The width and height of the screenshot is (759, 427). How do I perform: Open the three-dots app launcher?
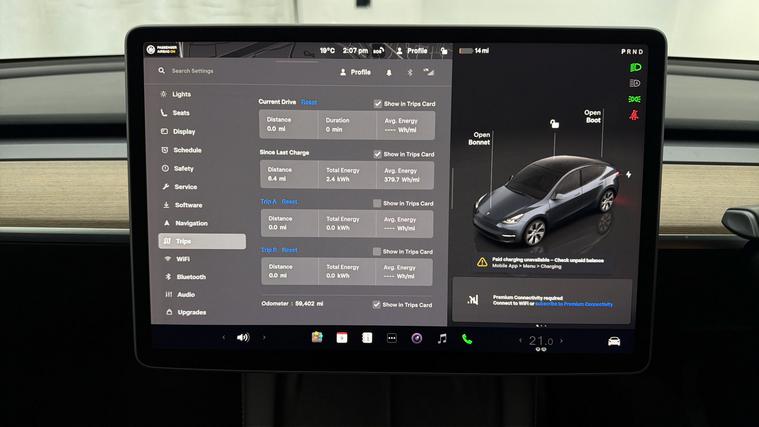(x=392, y=338)
